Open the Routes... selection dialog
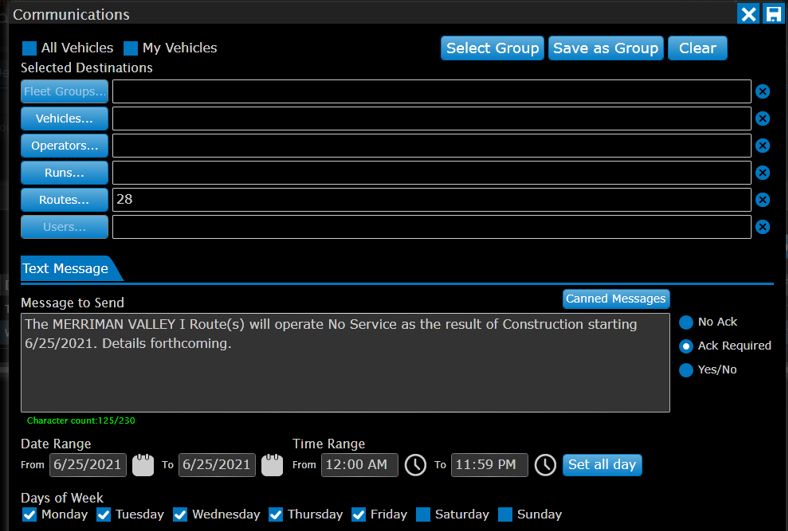Viewport: 788px width, 531px height. [x=64, y=200]
